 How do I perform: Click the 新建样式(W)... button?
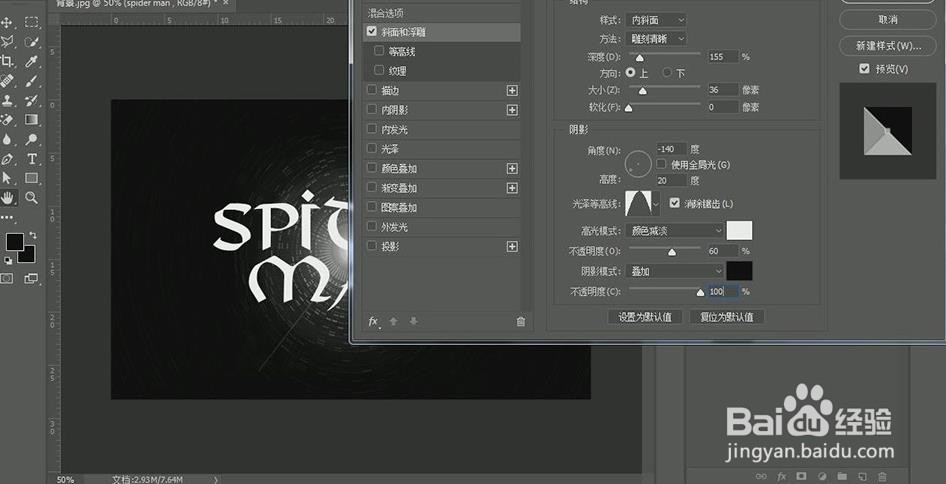[887, 45]
